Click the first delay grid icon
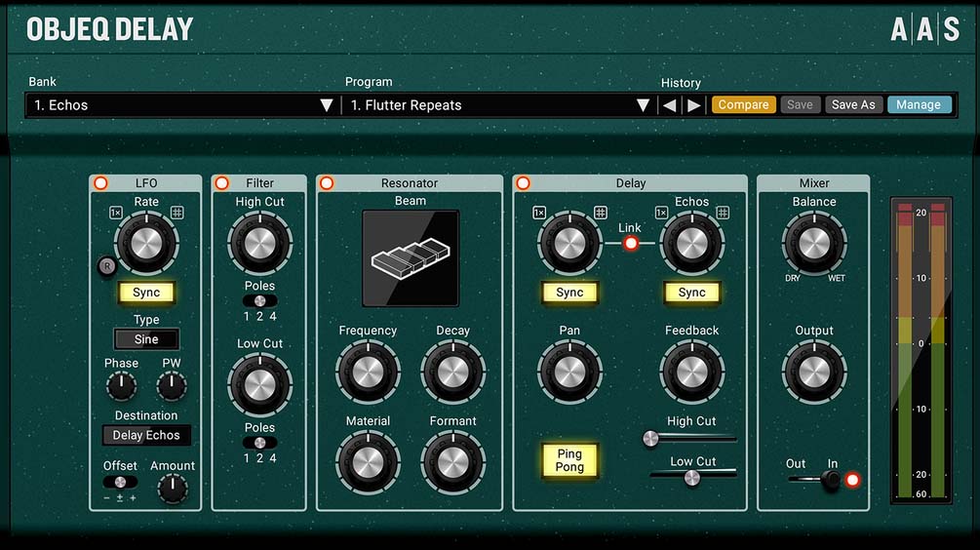Image resolution: width=980 pixels, height=550 pixels. coord(600,213)
